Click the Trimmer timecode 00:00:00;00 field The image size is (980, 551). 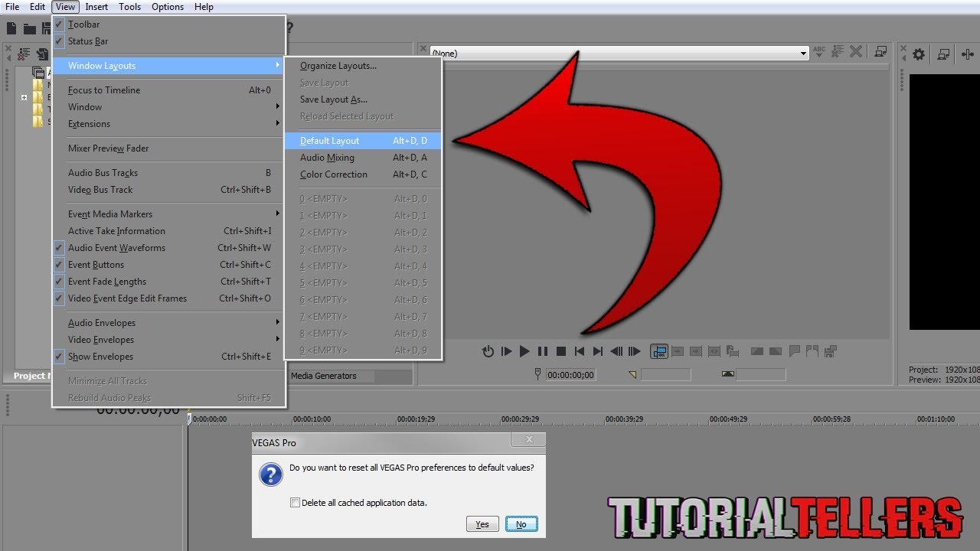(x=570, y=375)
